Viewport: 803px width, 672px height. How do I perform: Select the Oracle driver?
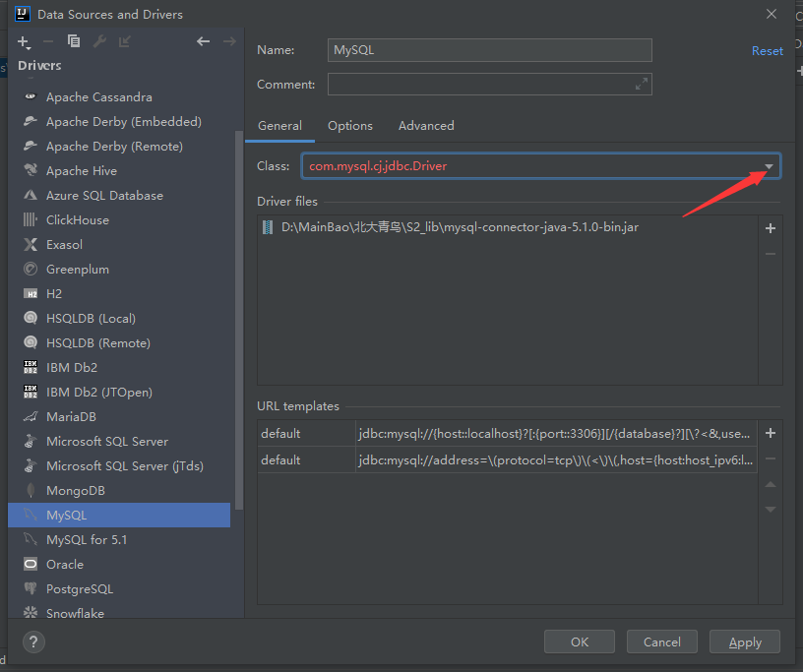[119, 564]
